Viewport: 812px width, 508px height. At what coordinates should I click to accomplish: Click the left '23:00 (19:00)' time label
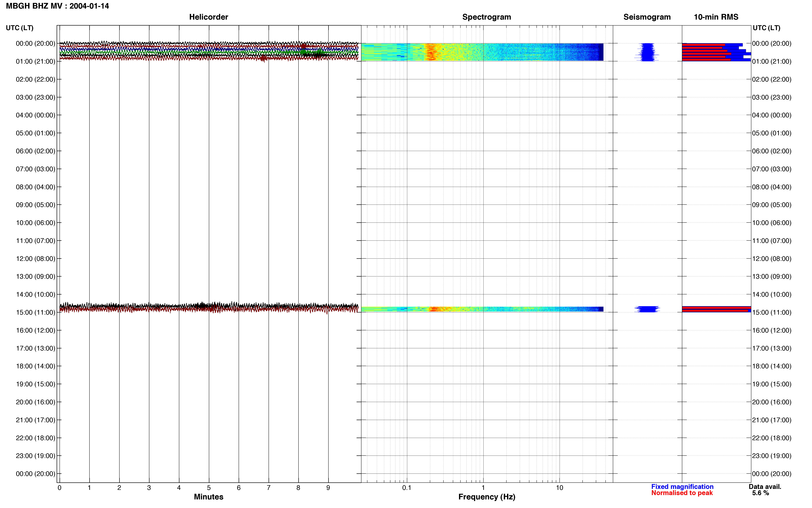pyautogui.click(x=35, y=456)
